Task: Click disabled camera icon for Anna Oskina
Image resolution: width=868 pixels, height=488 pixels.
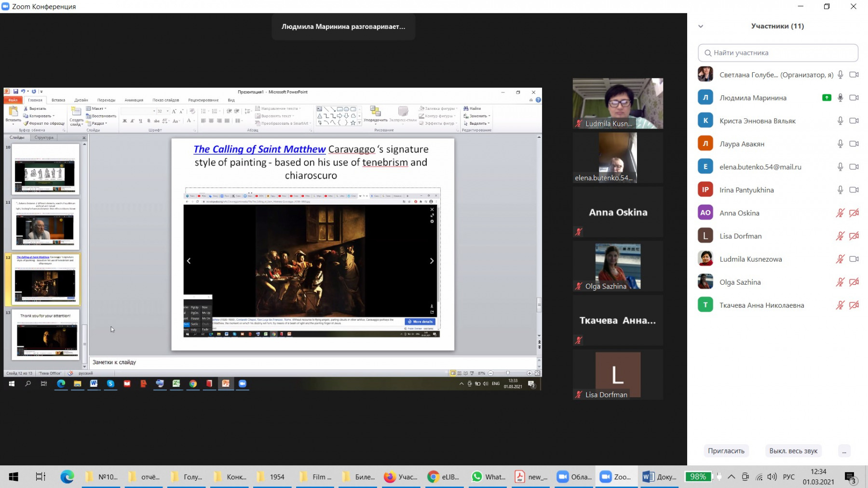Action: (x=854, y=213)
